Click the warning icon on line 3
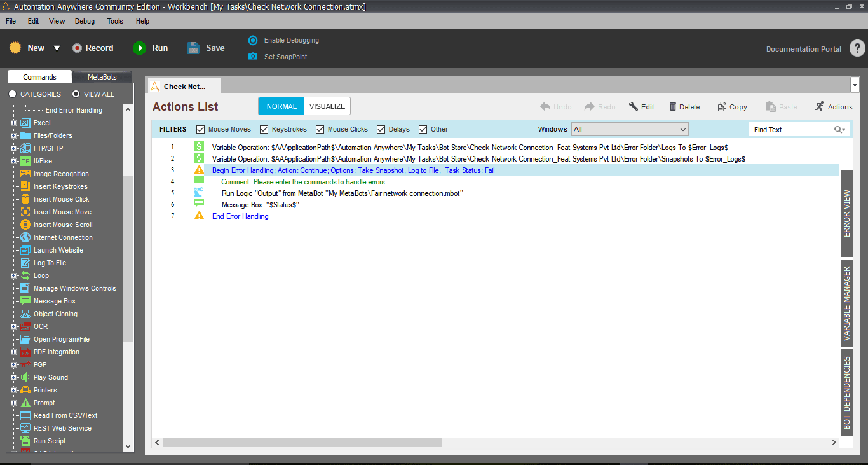 199,170
